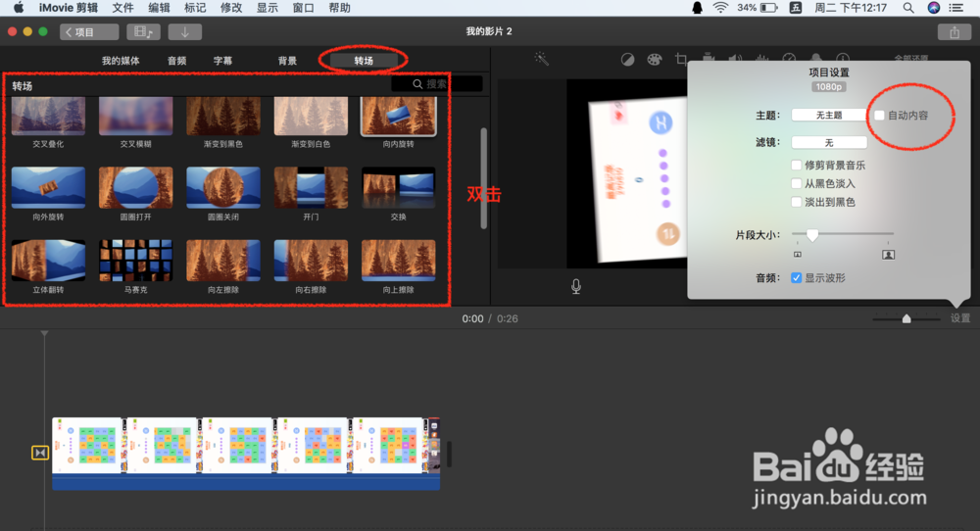Enable the 自动内容 checkbox

click(879, 115)
